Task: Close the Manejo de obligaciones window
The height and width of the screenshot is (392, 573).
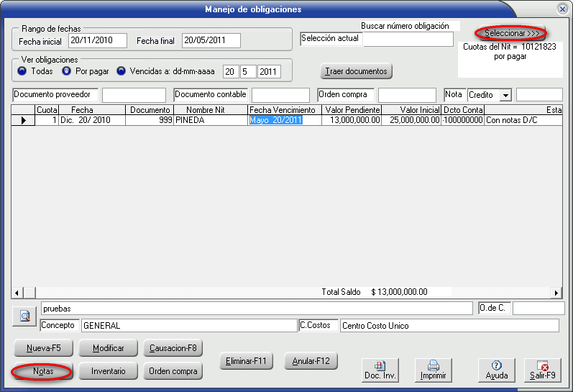Action: tap(561, 9)
